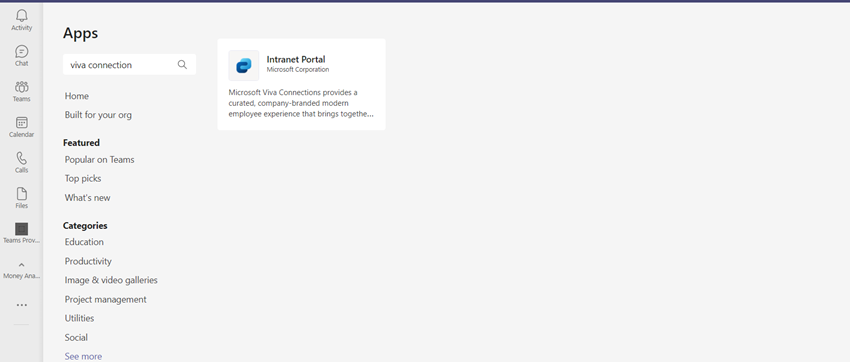Viewport: 850px width, 362px height.
Task: Click the Featured section heading
Action: [81, 143]
